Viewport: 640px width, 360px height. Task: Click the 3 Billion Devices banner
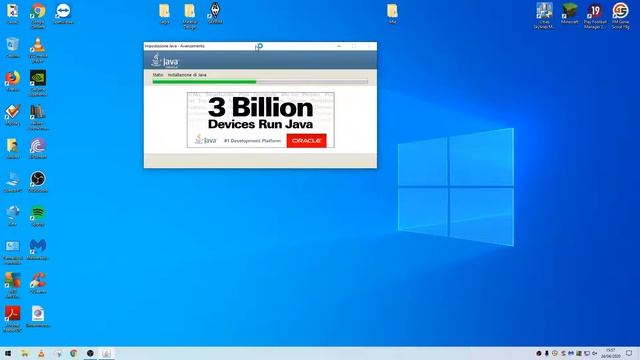click(261, 120)
